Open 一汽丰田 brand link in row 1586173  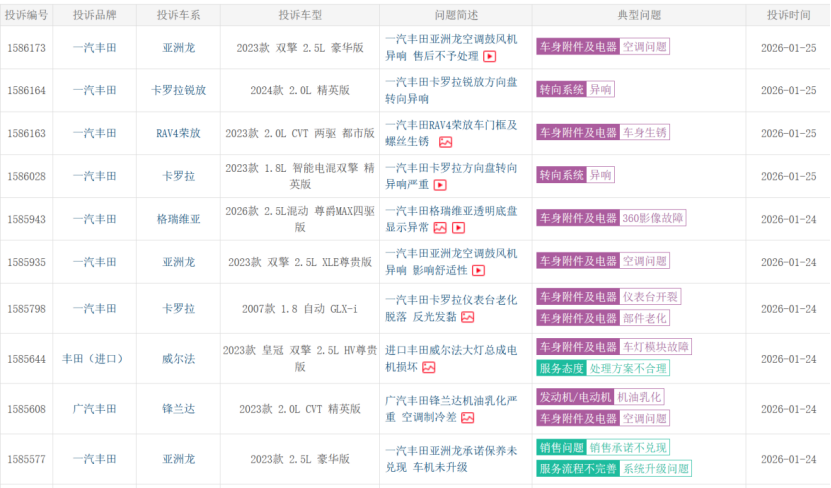pyautogui.click(x=94, y=48)
